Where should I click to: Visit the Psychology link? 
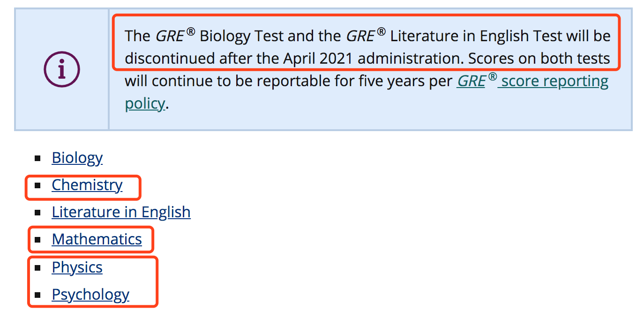pos(90,295)
